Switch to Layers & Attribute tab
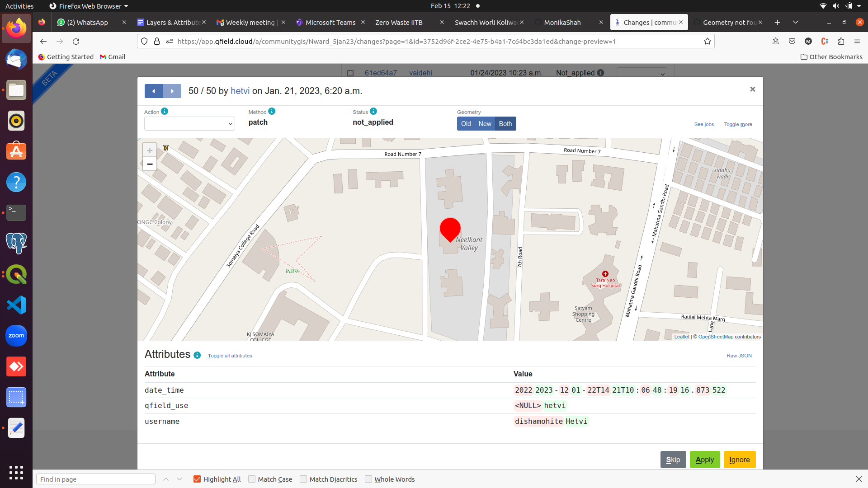Screen dimensions: 868x488 point(171,22)
